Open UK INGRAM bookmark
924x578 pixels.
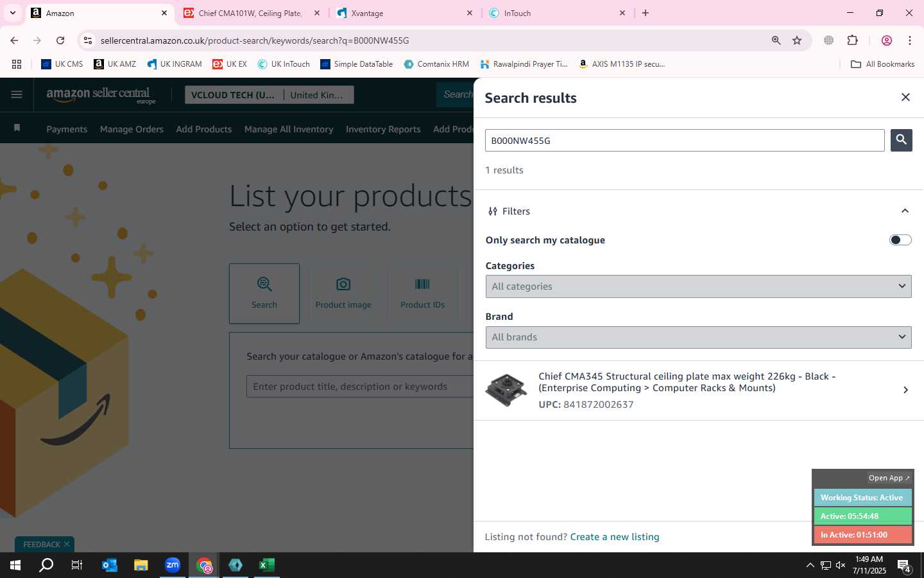174,64
